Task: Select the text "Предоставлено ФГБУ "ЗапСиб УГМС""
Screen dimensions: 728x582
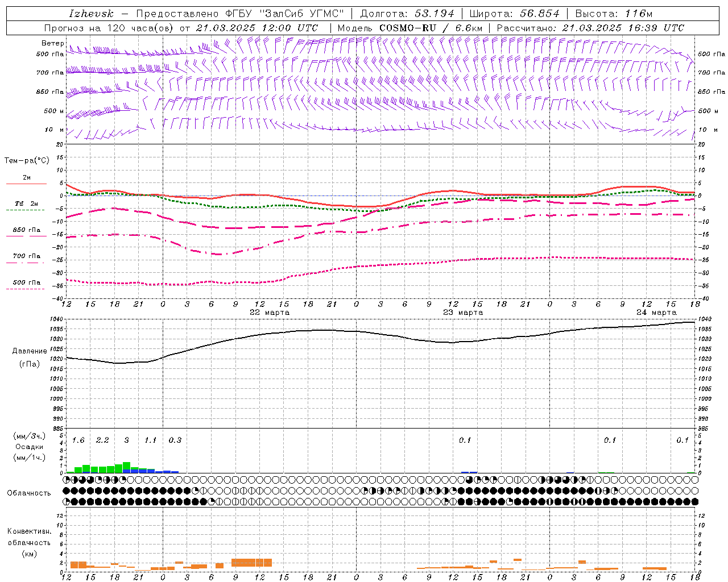Action: (240, 14)
